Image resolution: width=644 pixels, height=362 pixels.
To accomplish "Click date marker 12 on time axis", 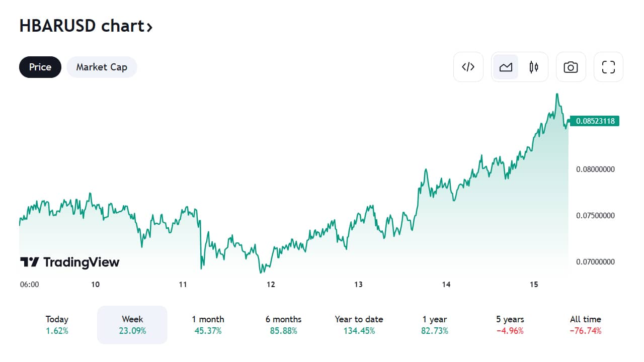I will 271,285.
